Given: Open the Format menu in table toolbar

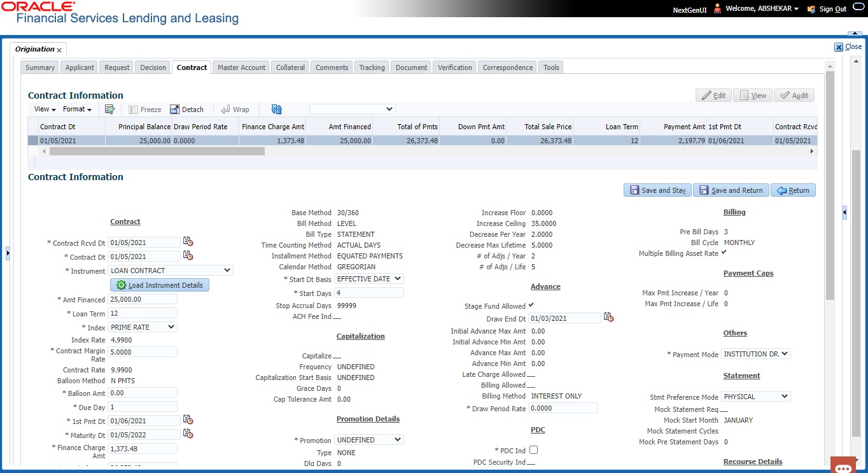Looking at the screenshot, I should pos(77,109).
